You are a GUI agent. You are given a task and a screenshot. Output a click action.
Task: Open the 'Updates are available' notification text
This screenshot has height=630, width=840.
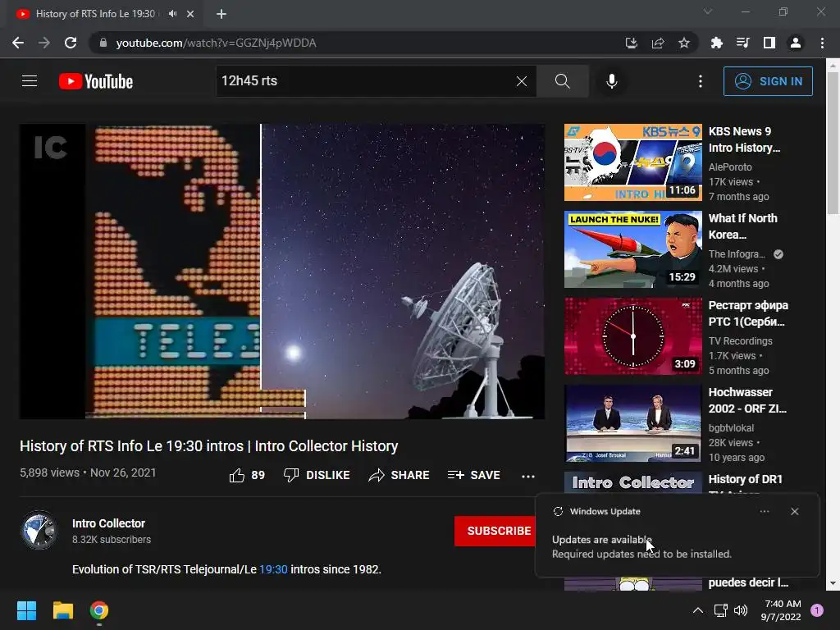[602, 540]
